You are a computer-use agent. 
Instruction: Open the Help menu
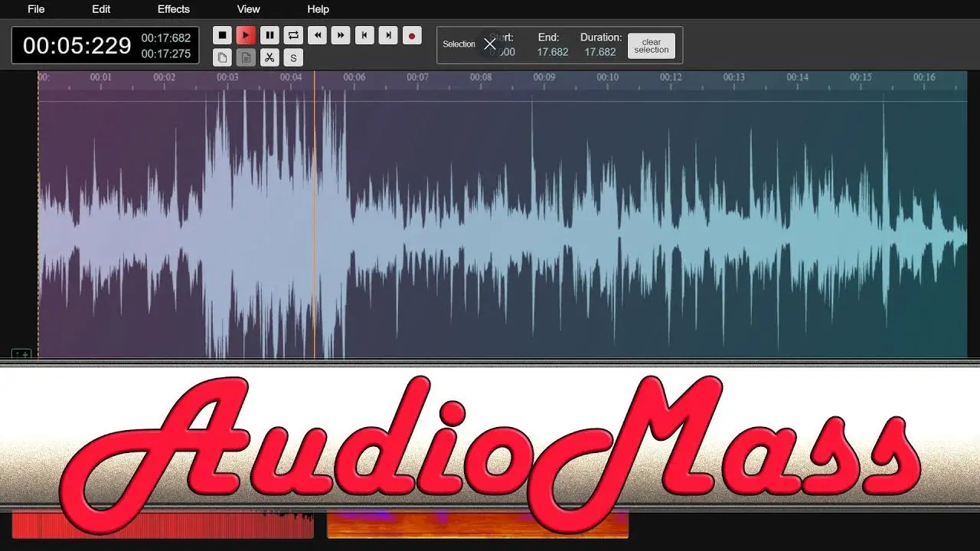pos(318,9)
